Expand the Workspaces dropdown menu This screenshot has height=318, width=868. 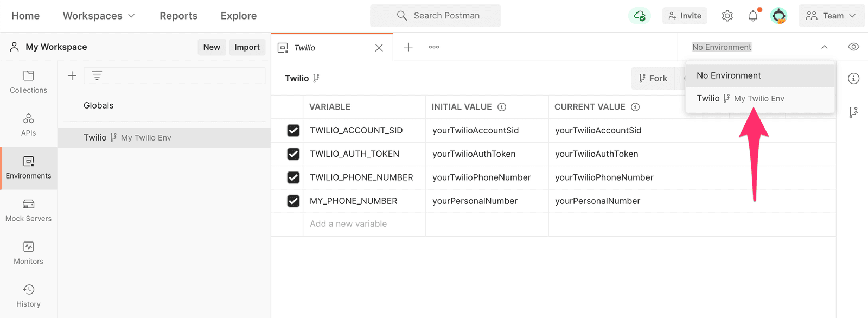pyautogui.click(x=99, y=16)
